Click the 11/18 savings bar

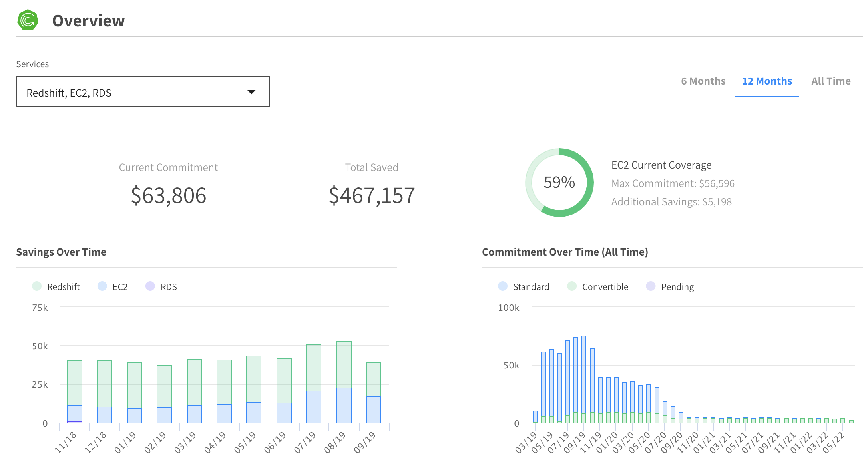[75, 391]
